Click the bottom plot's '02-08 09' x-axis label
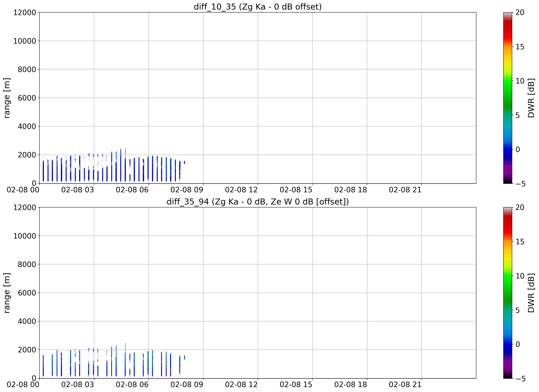Screen dimensions: 539x392 click(x=187, y=385)
